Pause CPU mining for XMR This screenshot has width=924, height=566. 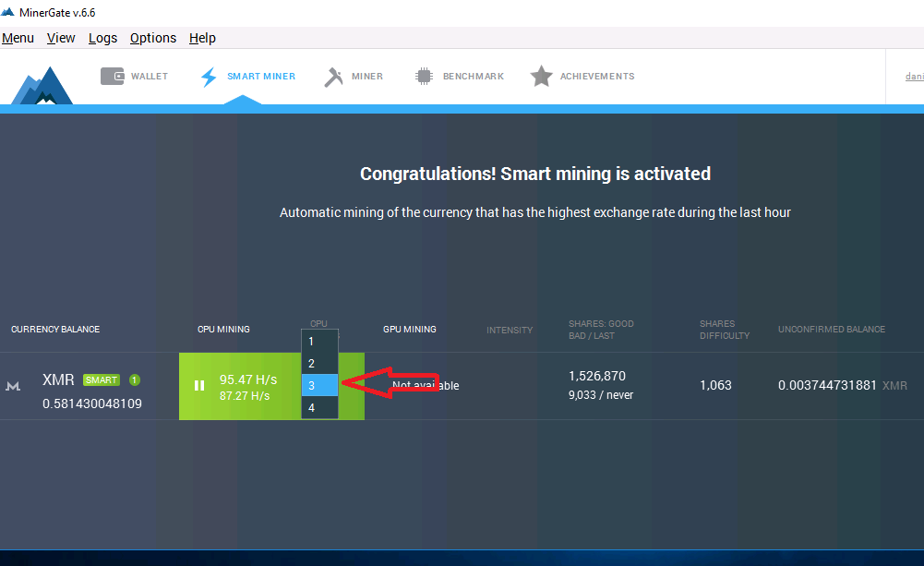(199, 386)
